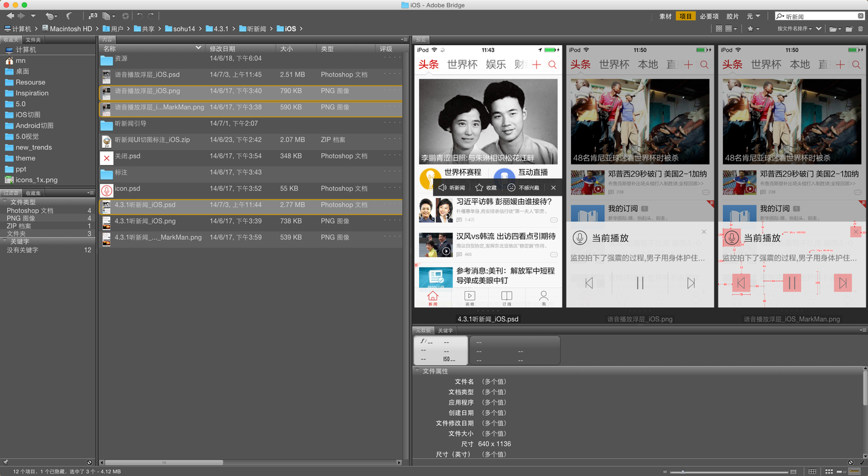
Task: Click the get photos from camera icon
Action: click(92, 16)
